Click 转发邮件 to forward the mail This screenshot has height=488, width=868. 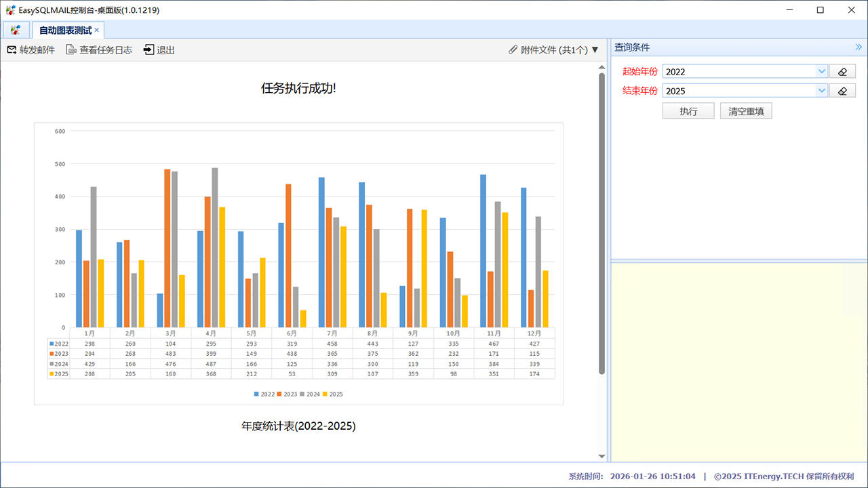(37, 50)
